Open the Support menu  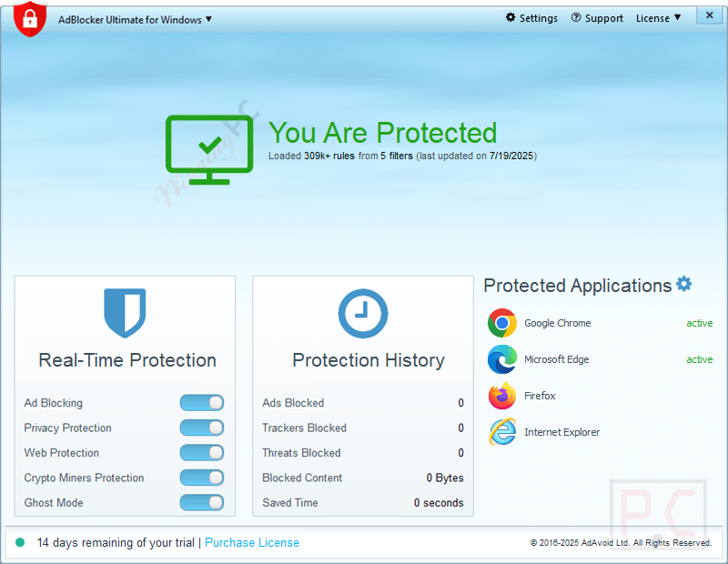point(597,18)
